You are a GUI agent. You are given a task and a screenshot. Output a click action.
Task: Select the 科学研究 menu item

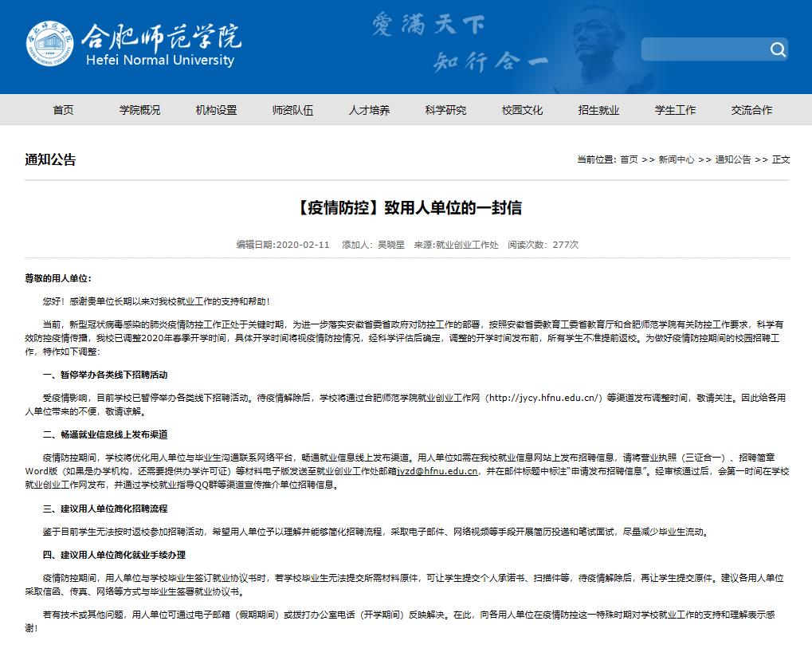coord(445,110)
